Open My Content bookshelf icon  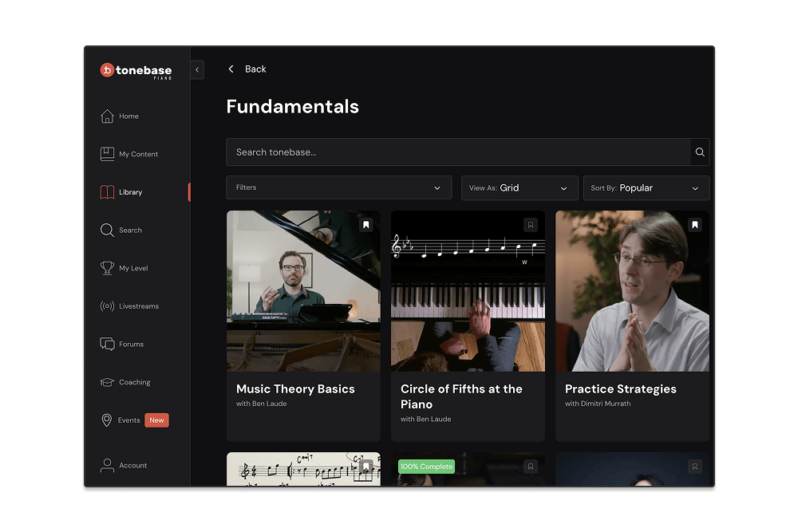tap(107, 154)
